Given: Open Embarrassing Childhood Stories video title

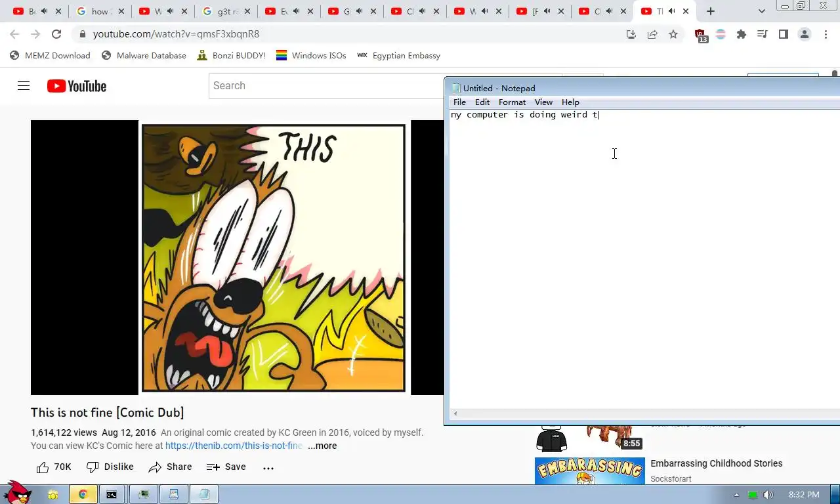Looking at the screenshot, I should coord(716,463).
